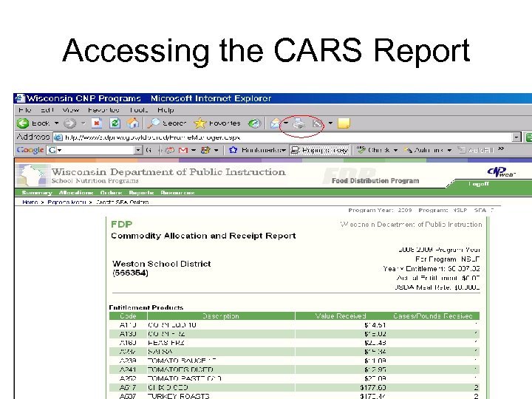532x399 pixels.
Task: Open the Edit menu
Action: pos(47,110)
